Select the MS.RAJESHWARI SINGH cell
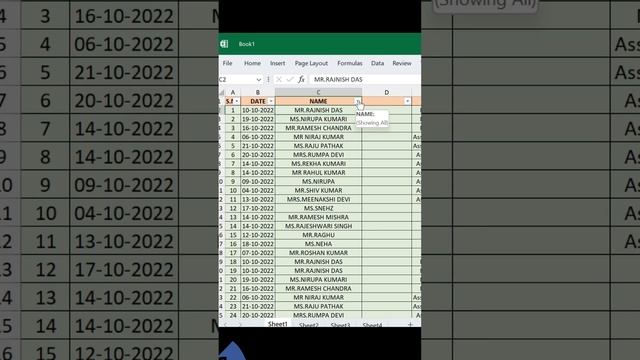This screenshot has width=640, height=360. (318, 226)
